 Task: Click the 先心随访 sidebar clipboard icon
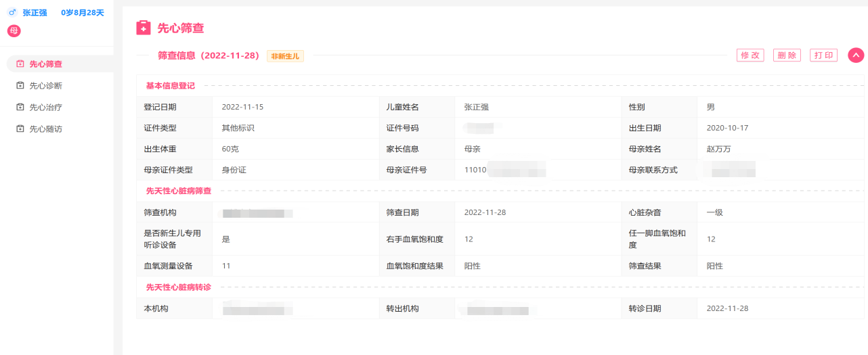[x=20, y=129]
